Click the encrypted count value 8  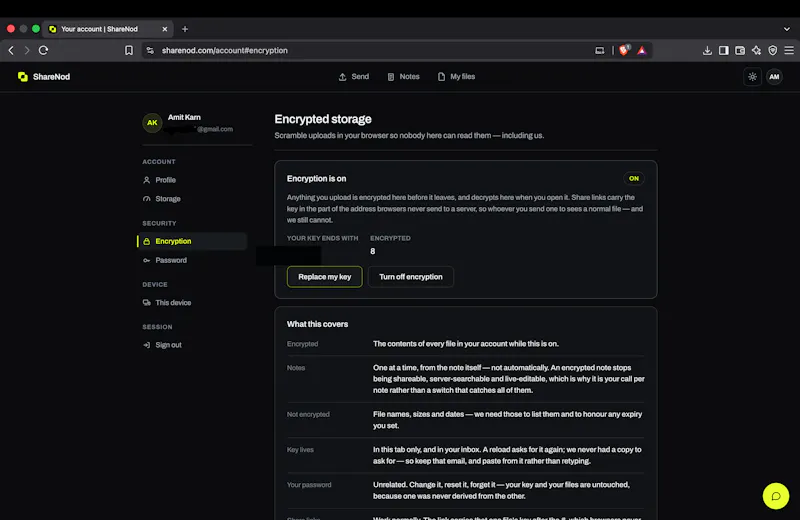(x=372, y=252)
